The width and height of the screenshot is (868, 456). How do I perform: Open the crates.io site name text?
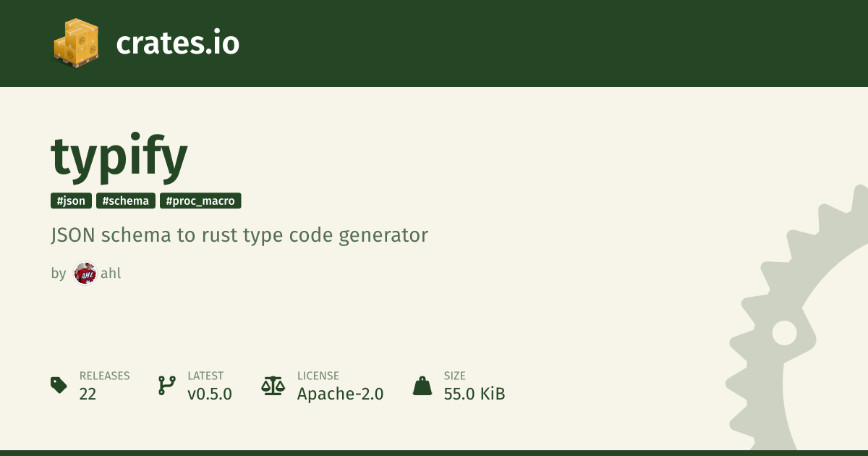pos(177,43)
